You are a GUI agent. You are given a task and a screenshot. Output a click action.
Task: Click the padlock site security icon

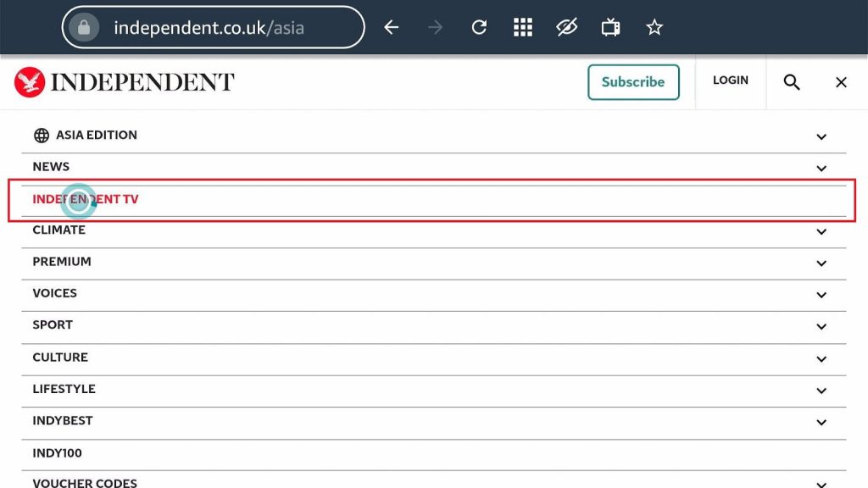[x=84, y=27]
